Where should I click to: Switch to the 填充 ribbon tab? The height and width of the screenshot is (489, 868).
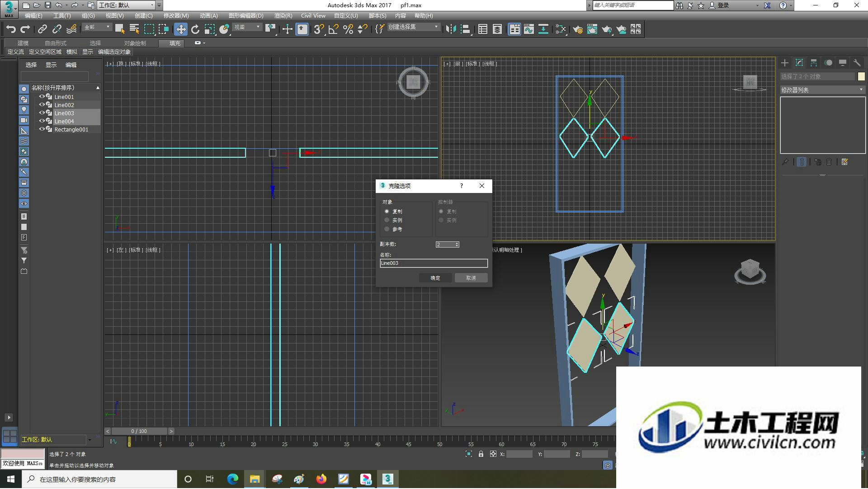(x=175, y=43)
